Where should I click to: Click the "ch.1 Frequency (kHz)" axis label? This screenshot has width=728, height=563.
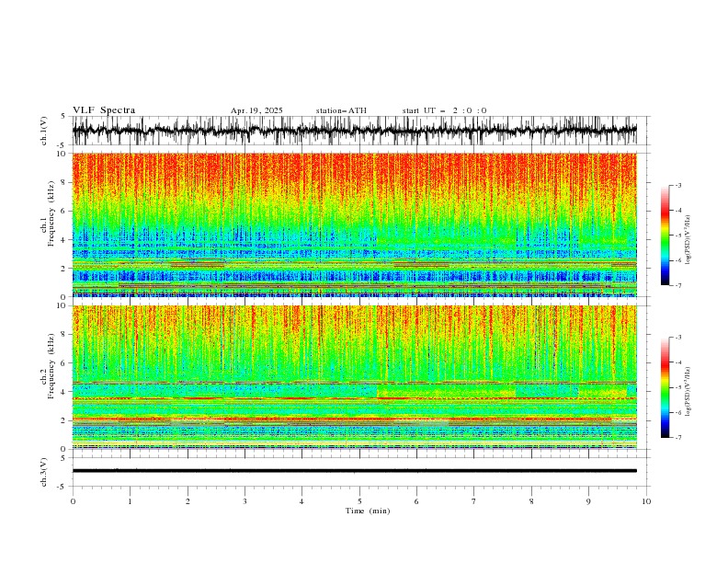(x=48, y=214)
